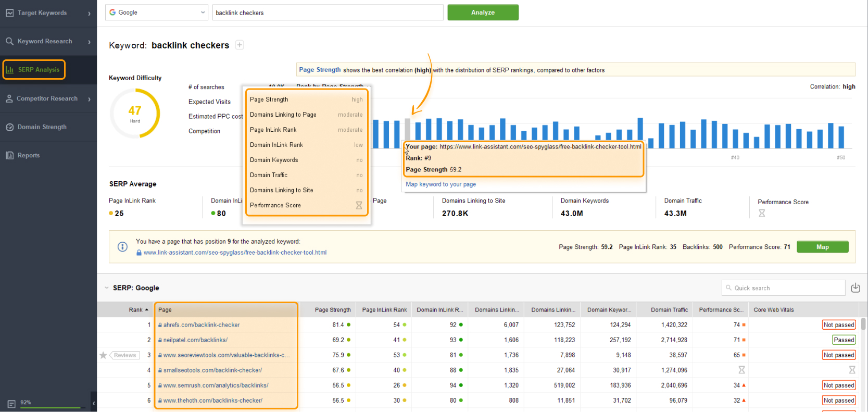Click the magnifier icon in Quick search
Image resolution: width=868 pixels, height=412 pixels.
pyautogui.click(x=728, y=288)
